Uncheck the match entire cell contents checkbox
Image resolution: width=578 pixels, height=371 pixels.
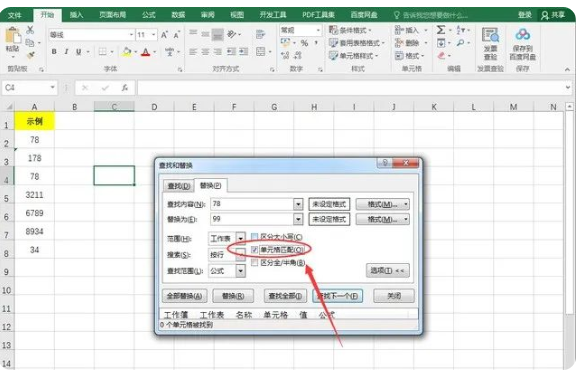(x=254, y=250)
